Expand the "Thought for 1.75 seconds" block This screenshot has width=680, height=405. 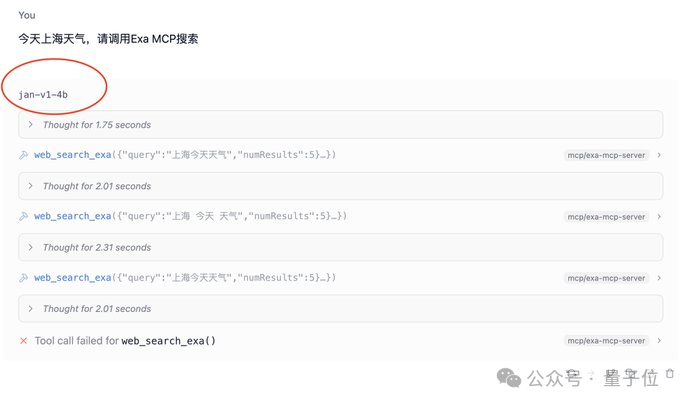tap(340, 125)
